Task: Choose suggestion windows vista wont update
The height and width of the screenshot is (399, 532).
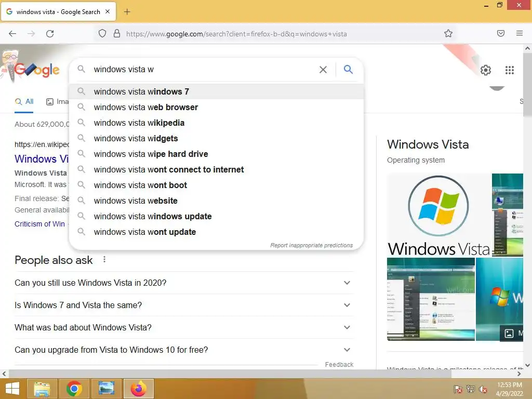Action: [x=216, y=232]
